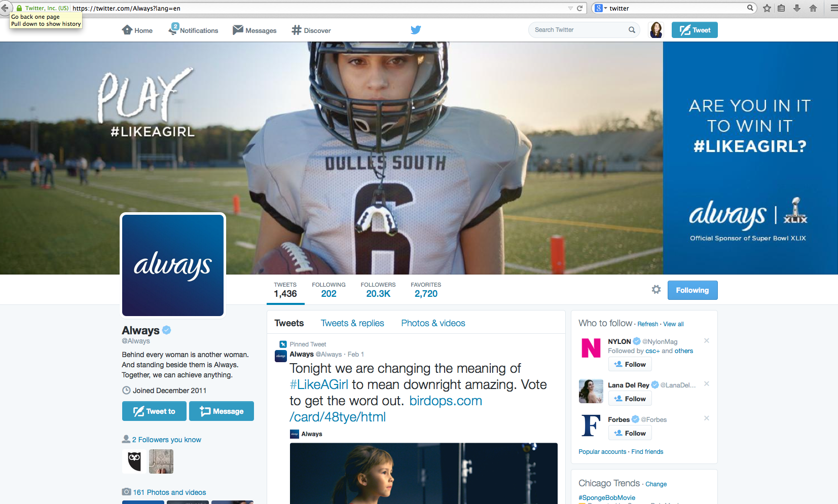Screen dimensions: 838x504
Task: Compose a new Tweet via top button
Action: 695,30
